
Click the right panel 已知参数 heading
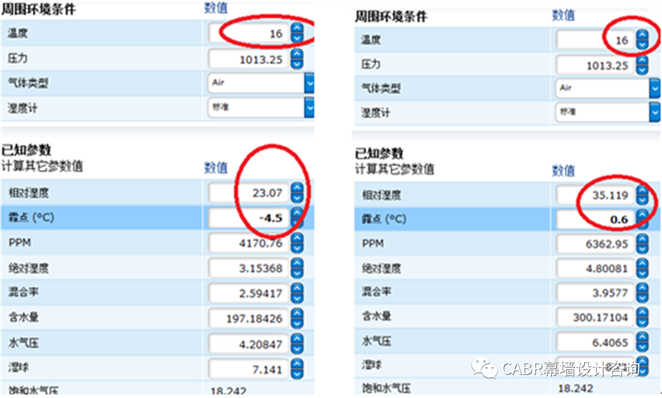coord(379,153)
